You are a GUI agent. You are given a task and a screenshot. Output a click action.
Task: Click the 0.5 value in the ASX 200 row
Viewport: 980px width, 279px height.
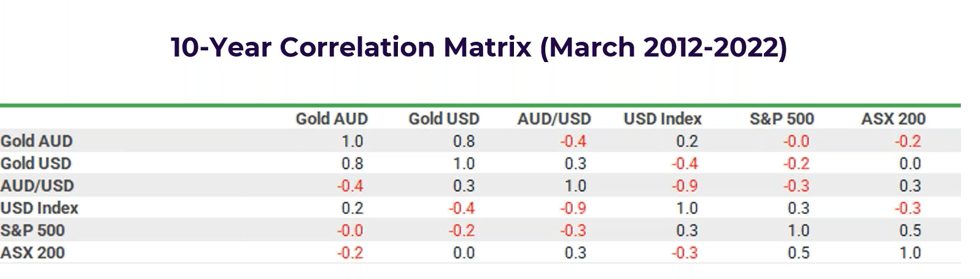coord(798,253)
